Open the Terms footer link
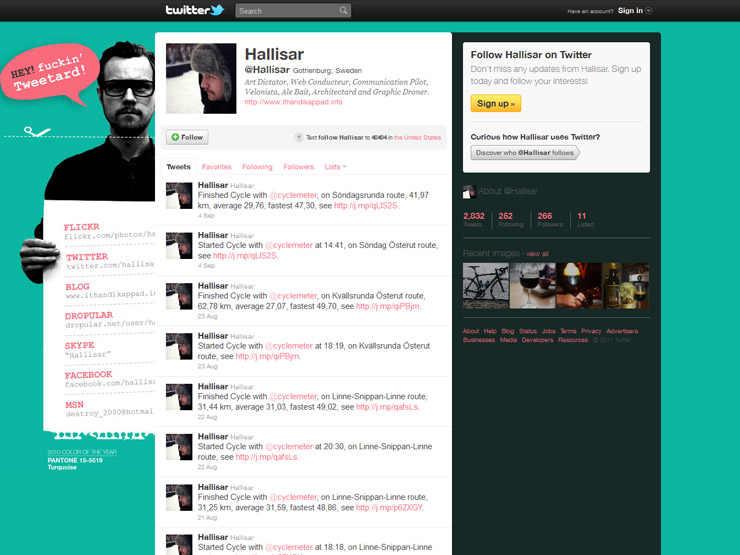Image resolution: width=740 pixels, height=555 pixels. (x=568, y=331)
